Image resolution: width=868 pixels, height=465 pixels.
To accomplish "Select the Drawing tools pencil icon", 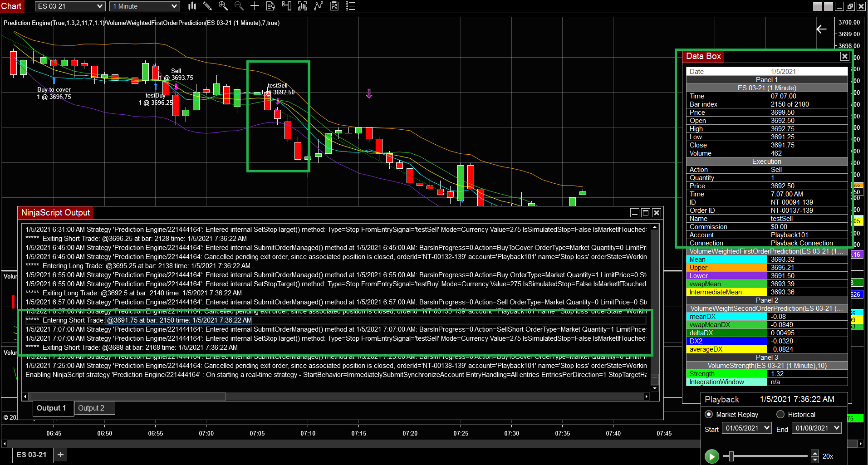I will point(207,6).
